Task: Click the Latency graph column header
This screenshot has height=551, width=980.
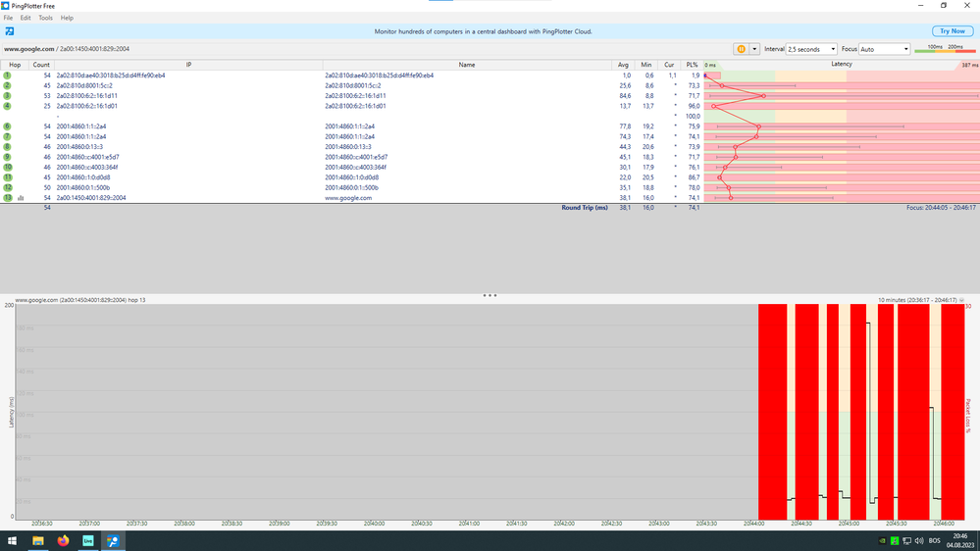Action: point(842,65)
